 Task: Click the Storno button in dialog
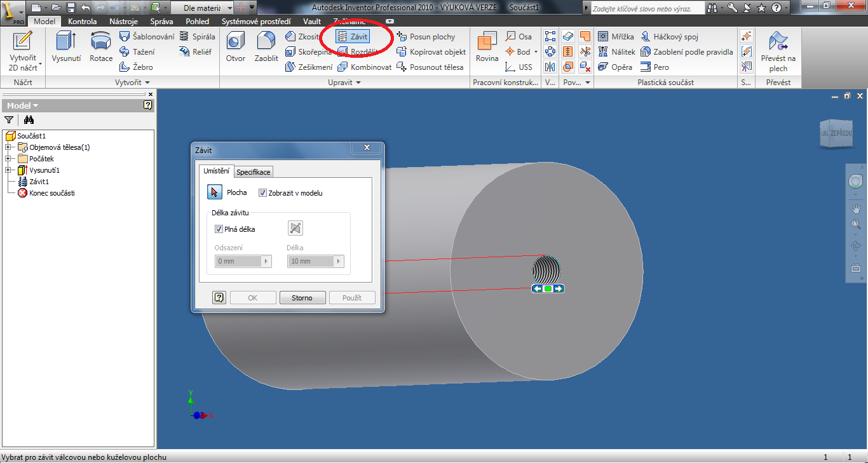(x=302, y=298)
